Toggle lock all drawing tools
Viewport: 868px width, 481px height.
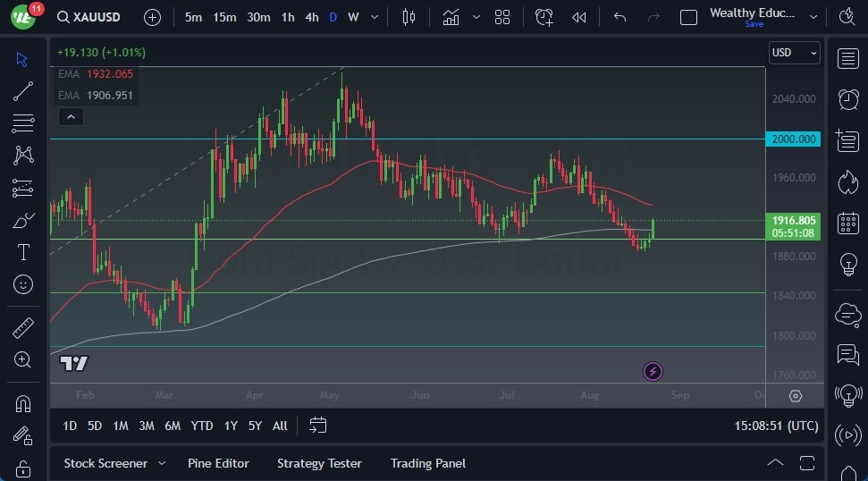point(23,468)
